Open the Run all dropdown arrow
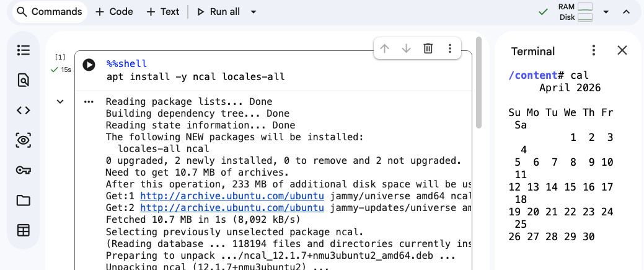644x270 pixels. [x=254, y=12]
